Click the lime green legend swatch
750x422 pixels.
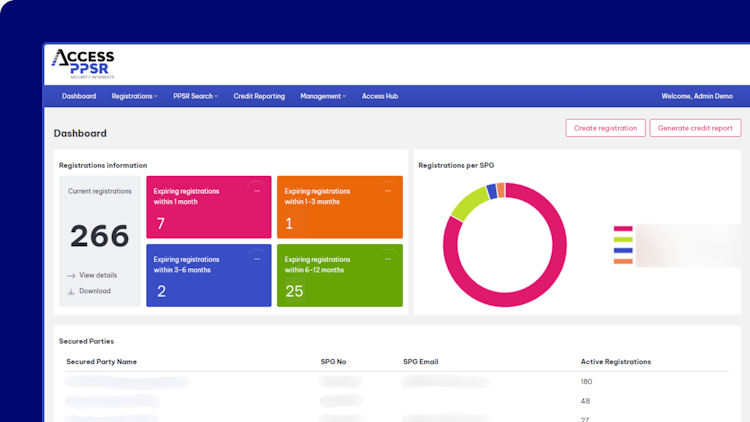tap(623, 239)
